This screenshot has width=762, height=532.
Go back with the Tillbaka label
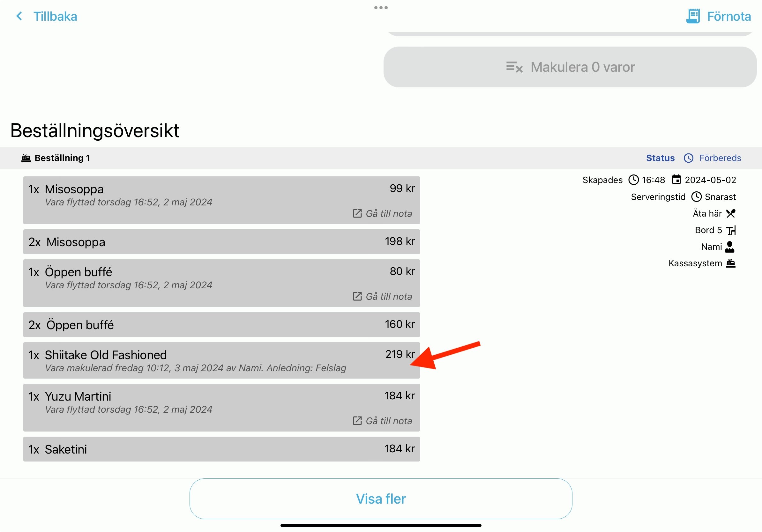coord(55,16)
